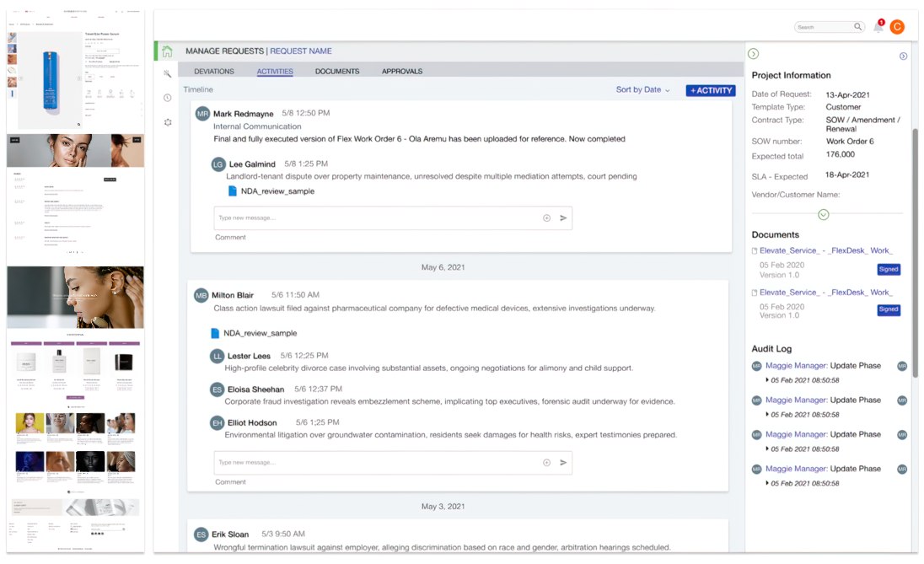Click Erik Sloan's ES avatar
This screenshot has width=924, height=564.
(201, 534)
